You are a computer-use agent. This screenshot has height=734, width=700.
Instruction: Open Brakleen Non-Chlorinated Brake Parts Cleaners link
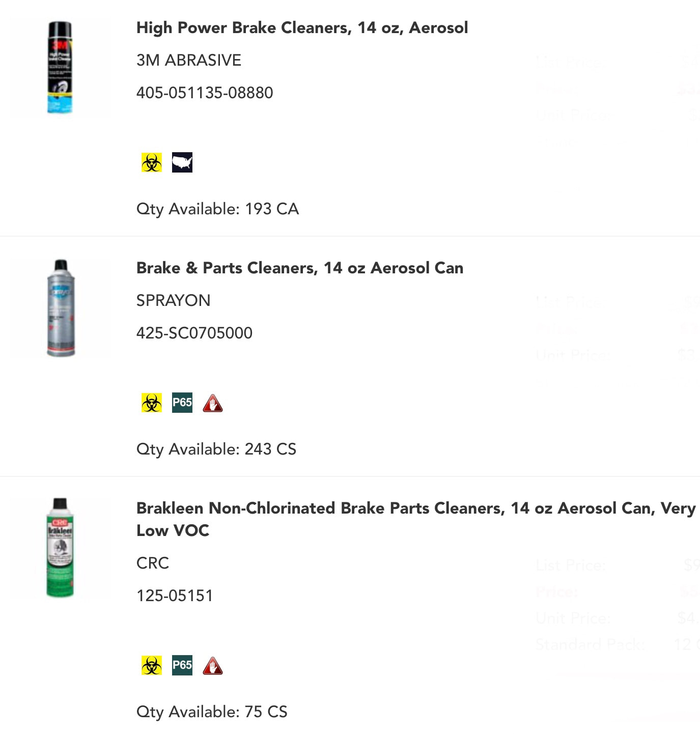(x=416, y=519)
